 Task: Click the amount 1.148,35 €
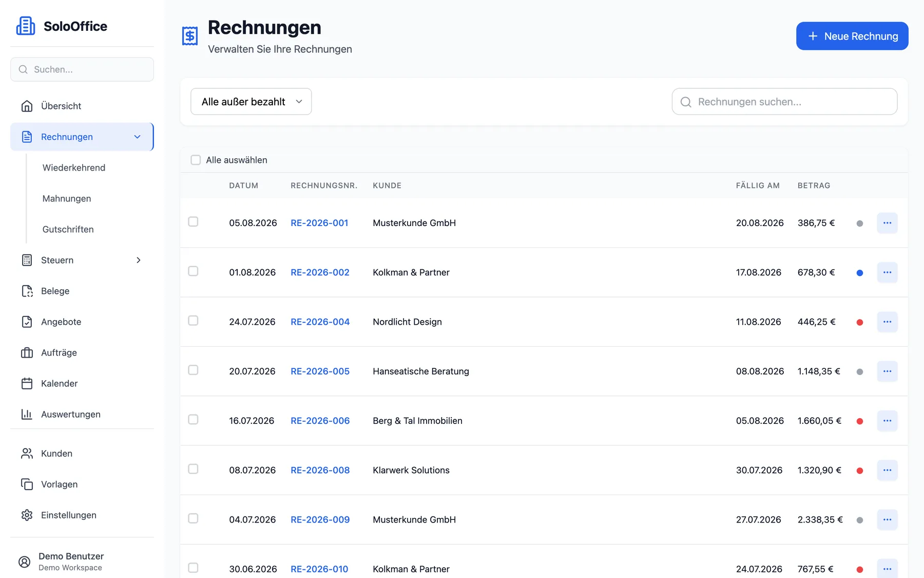[x=819, y=371]
